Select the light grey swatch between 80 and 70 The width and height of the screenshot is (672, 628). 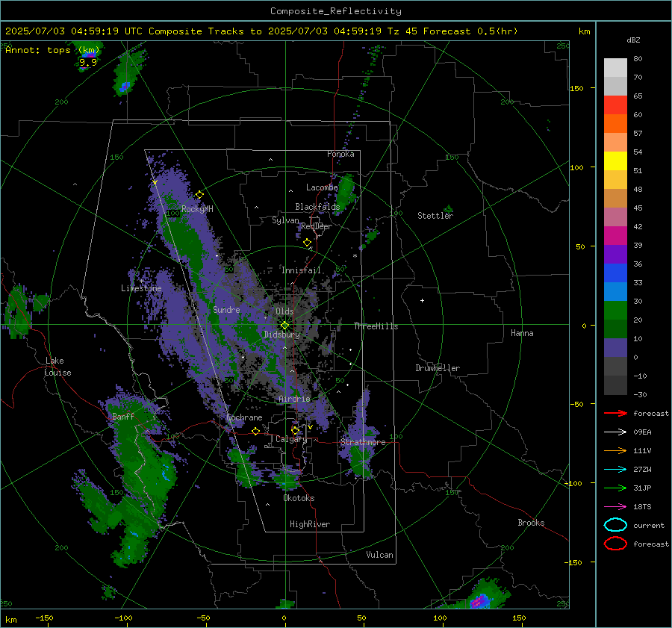(x=615, y=68)
